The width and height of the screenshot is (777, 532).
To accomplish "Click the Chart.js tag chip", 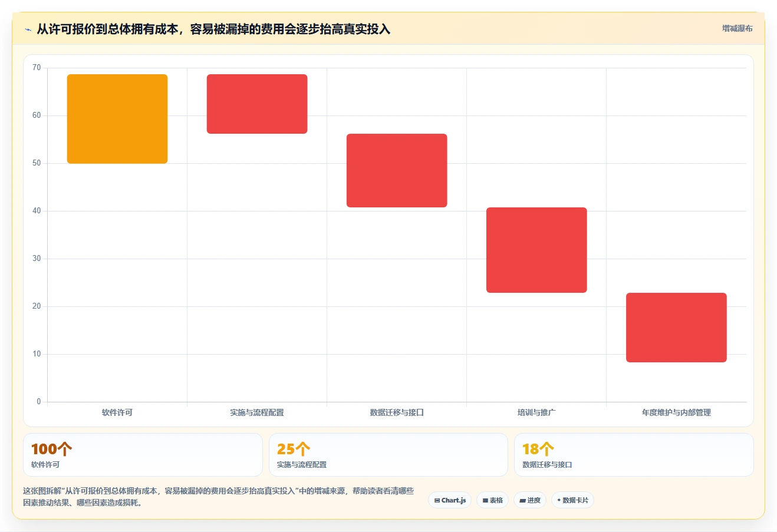I will pos(450,500).
